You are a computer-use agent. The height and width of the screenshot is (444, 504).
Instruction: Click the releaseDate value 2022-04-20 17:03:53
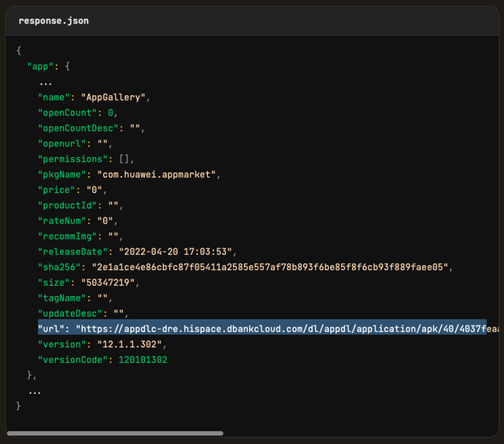coord(177,252)
